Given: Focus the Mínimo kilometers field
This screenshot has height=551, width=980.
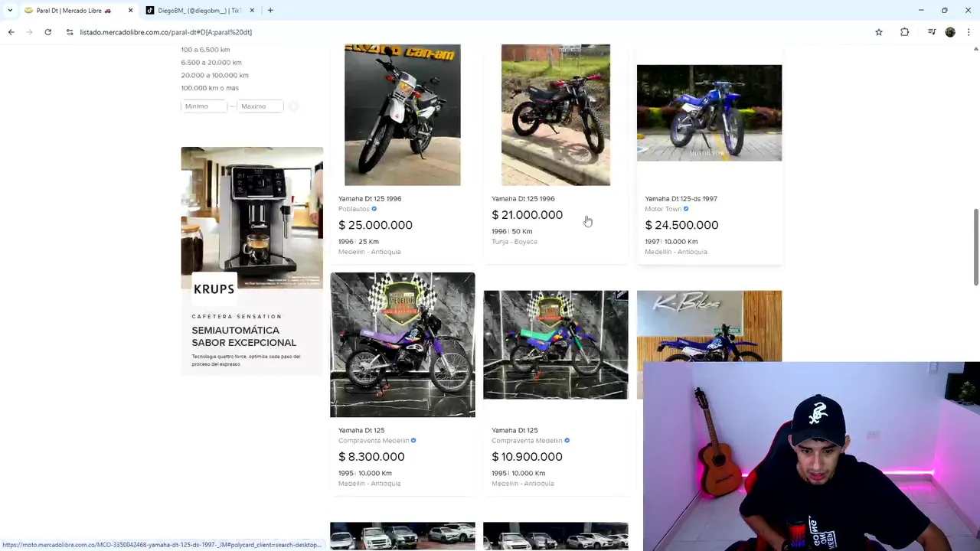Looking at the screenshot, I should [x=204, y=106].
